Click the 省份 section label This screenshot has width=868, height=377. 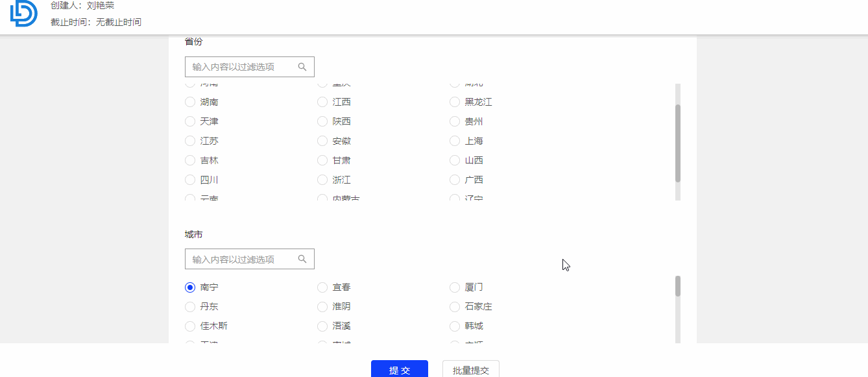pos(194,42)
